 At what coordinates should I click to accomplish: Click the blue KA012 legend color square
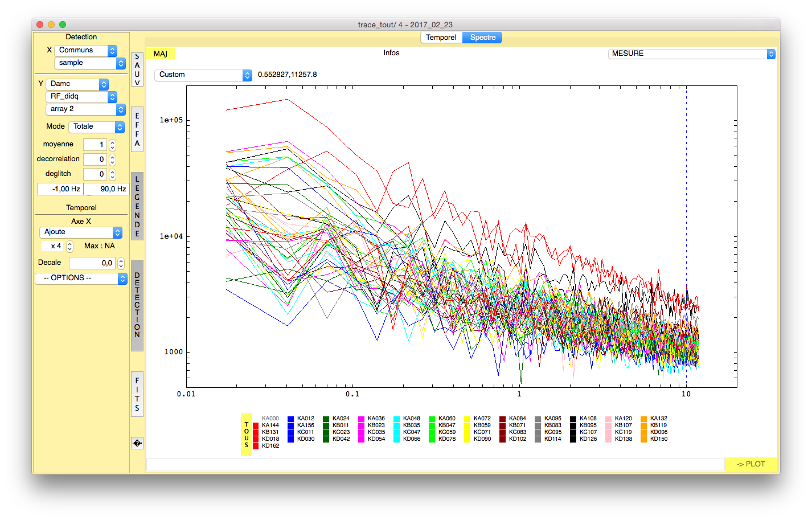(x=290, y=419)
